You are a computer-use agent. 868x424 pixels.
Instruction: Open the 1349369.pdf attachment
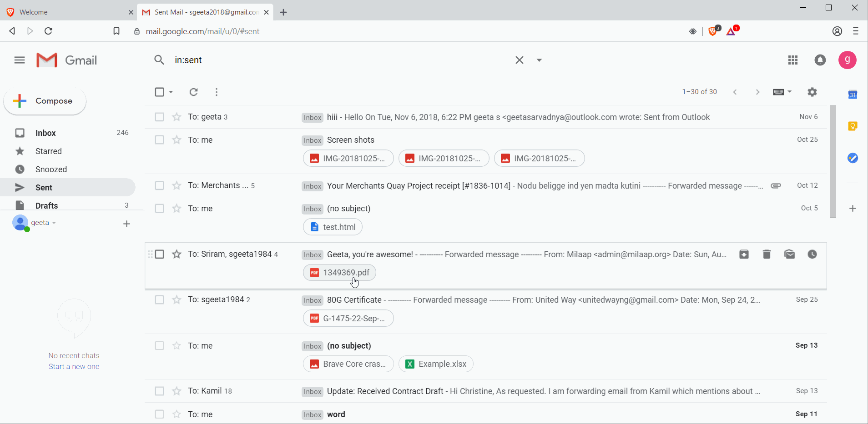tap(339, 272)
